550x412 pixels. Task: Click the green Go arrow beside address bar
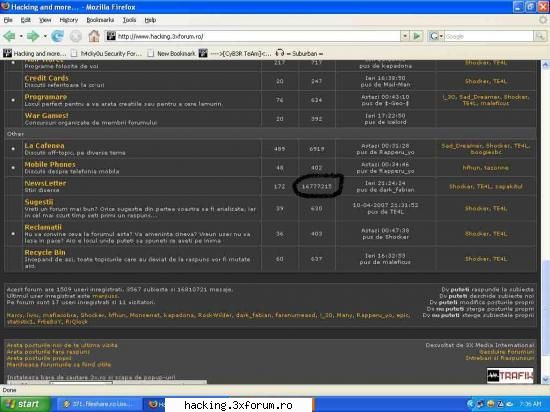click(417, 36)
